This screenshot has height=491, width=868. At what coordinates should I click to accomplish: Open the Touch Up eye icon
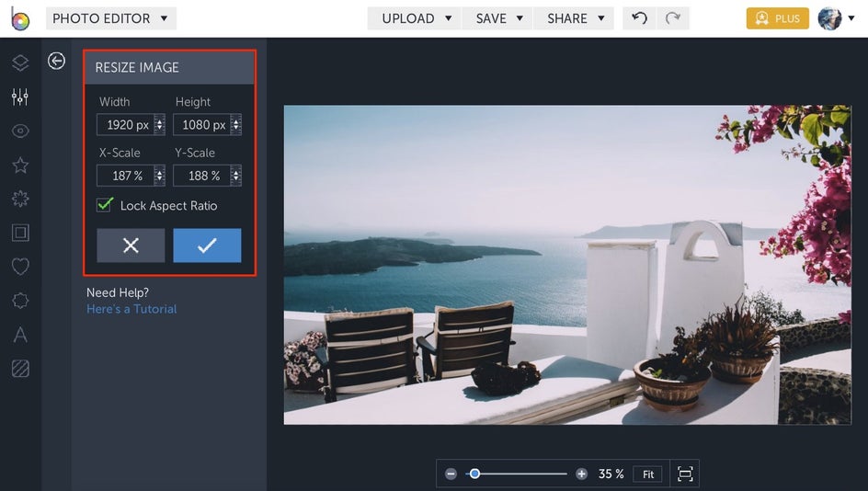pyautogui.click(x=20, y=131)
